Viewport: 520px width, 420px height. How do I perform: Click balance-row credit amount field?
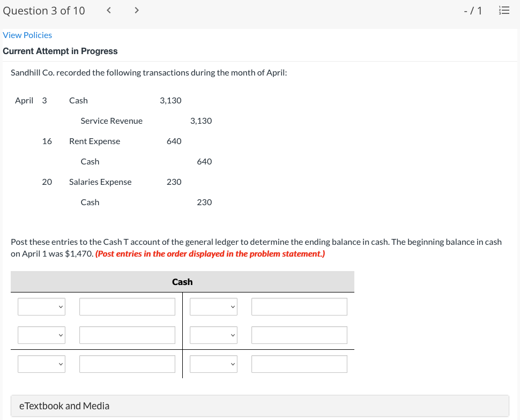tap(300, 364)
